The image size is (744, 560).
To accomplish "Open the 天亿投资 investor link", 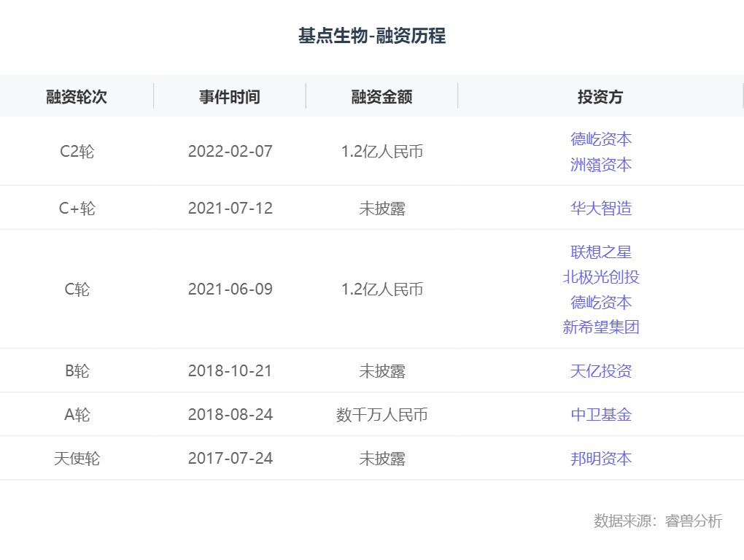I will (601, 371).
